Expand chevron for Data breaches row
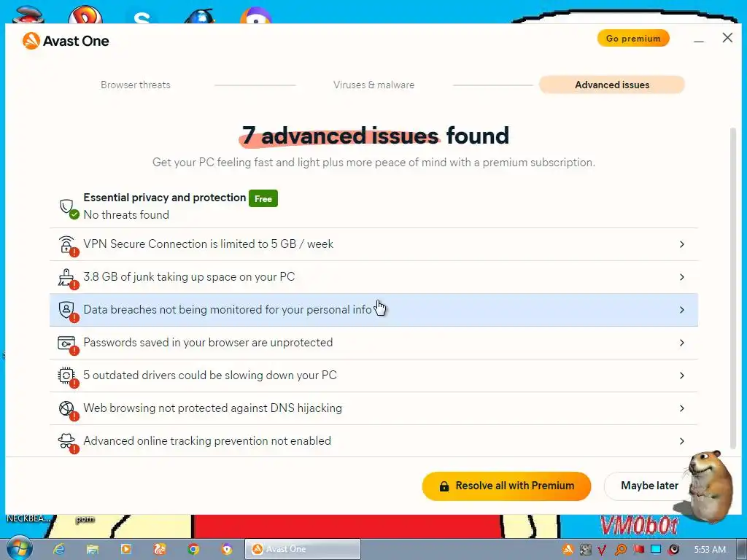This screenshot has height=560, width=747. (x=682, y=310)
